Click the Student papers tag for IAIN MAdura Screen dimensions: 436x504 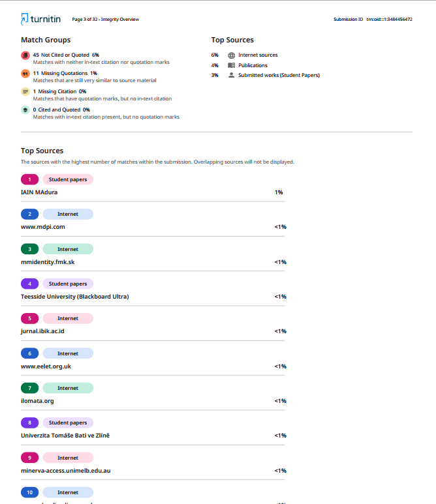pyautogui.click(x=68, y=179)
